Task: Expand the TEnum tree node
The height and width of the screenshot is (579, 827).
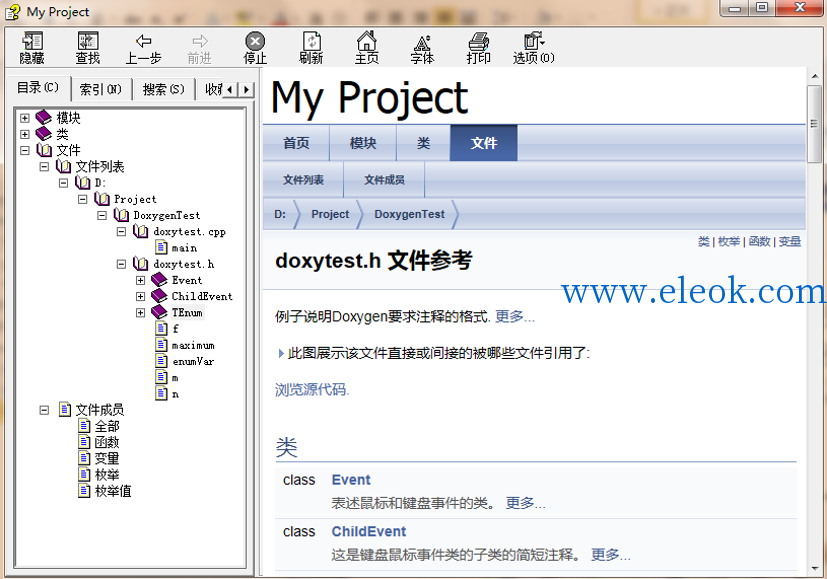Action: [x=140, y=313]
